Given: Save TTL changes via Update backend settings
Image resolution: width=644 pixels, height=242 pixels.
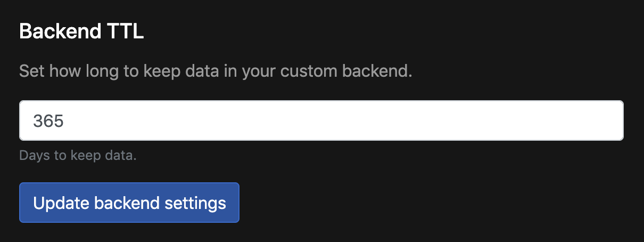Looking at the screenshot, I should [x=129, y=203].
